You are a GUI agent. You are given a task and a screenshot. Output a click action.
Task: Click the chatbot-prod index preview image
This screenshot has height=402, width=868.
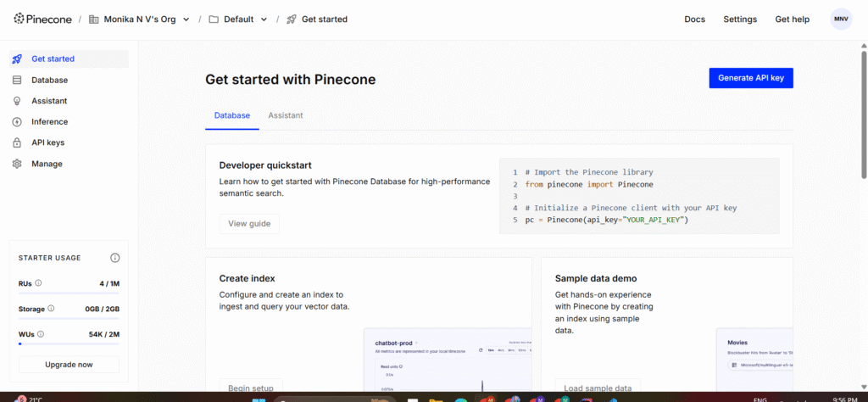[448, 360]
